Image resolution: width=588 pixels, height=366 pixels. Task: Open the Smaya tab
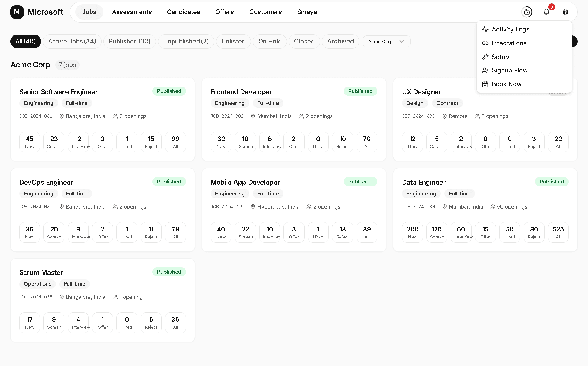307,12
